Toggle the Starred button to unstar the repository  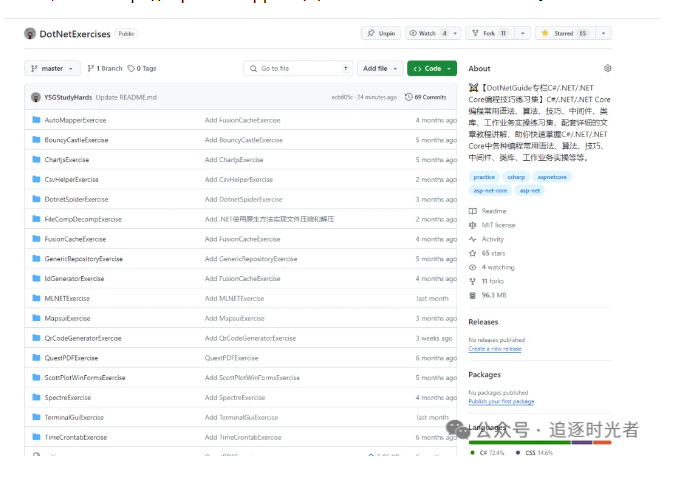click(x=565, y=33)
